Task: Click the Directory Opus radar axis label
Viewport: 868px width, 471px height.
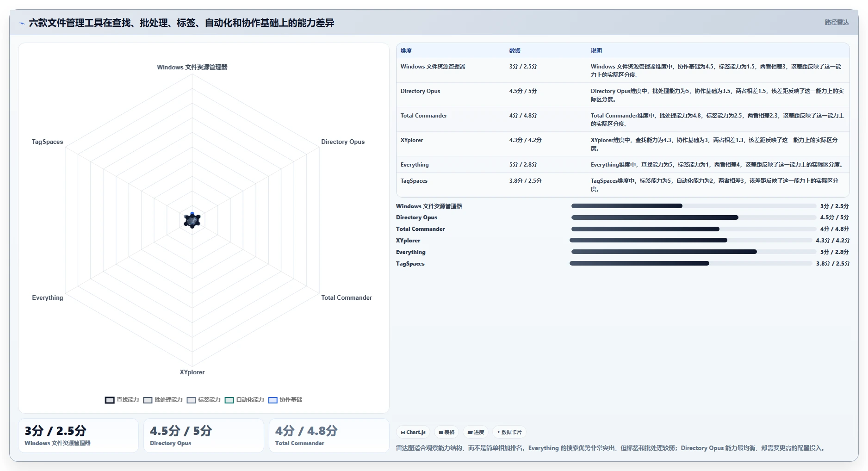Action: tap(343, 142)
